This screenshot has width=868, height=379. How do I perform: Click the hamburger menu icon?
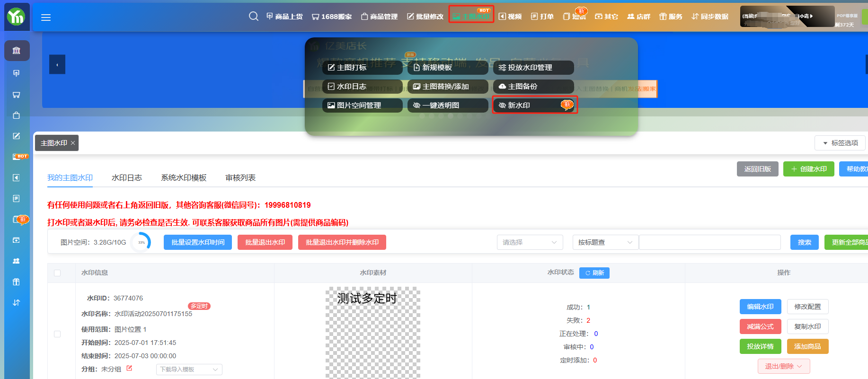click(x=46, y=18)
